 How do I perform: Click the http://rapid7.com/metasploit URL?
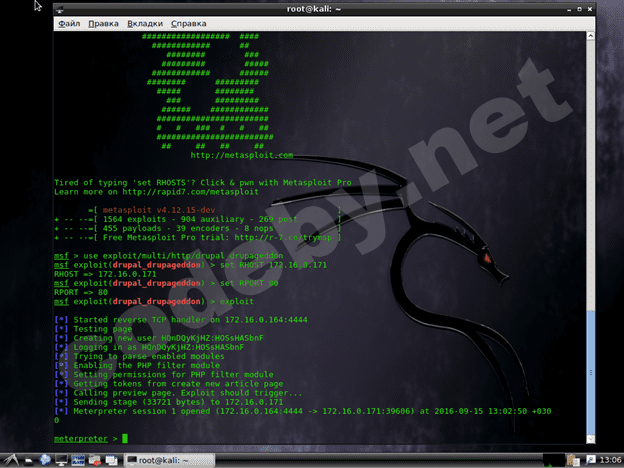[190, 192]
